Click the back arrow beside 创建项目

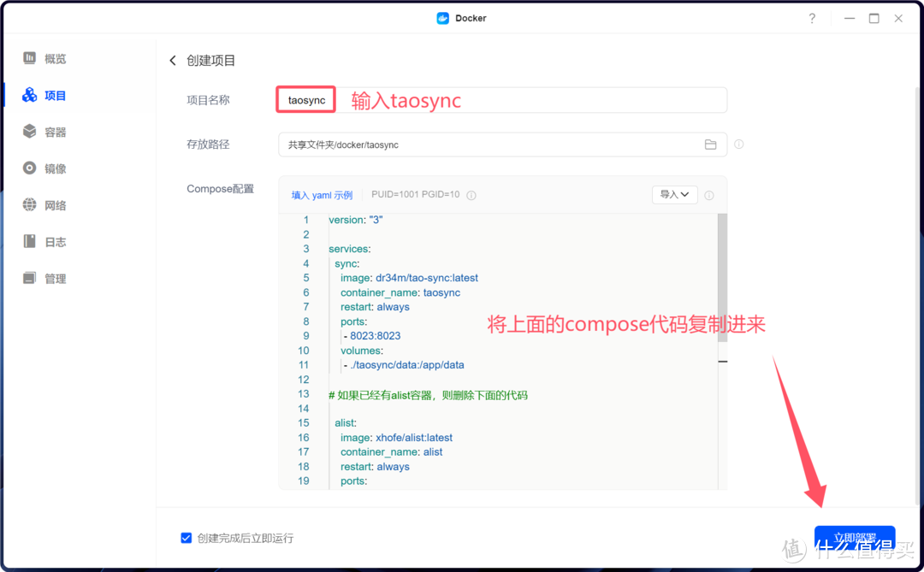tap(172, 60)
